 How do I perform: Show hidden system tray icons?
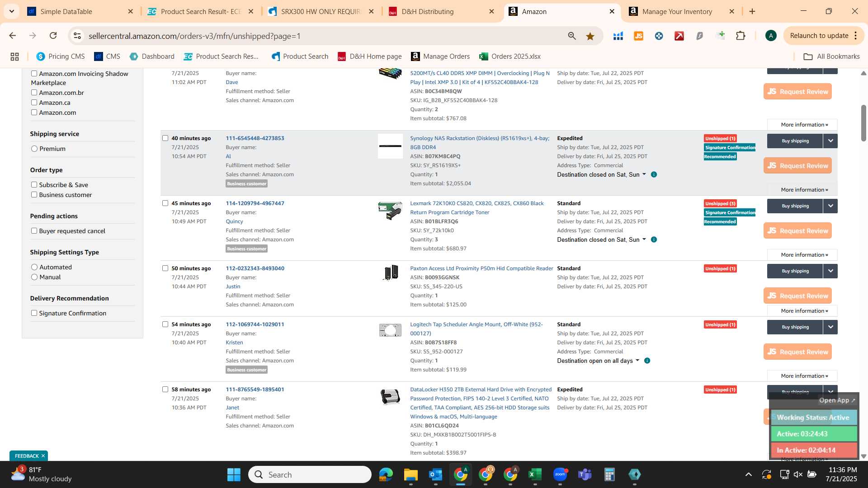click(x=748, y=474)
